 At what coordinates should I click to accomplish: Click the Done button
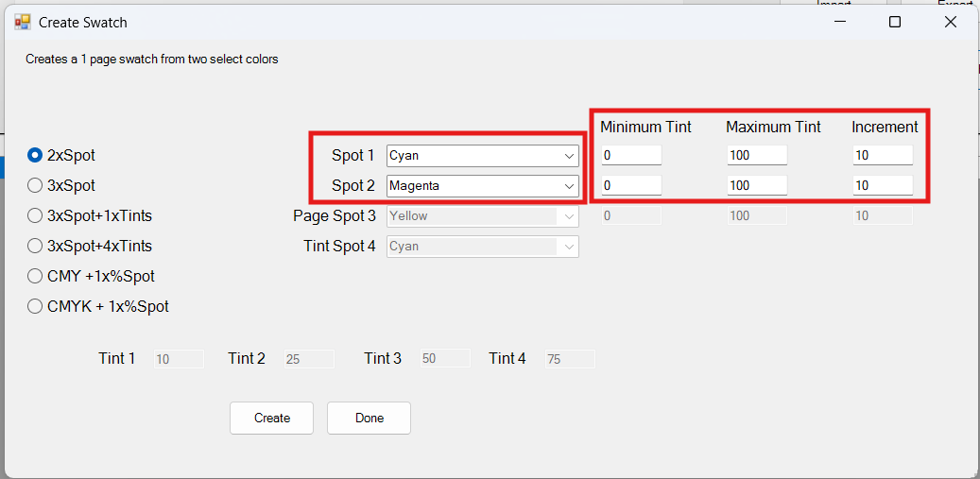[x=369, y=418]
